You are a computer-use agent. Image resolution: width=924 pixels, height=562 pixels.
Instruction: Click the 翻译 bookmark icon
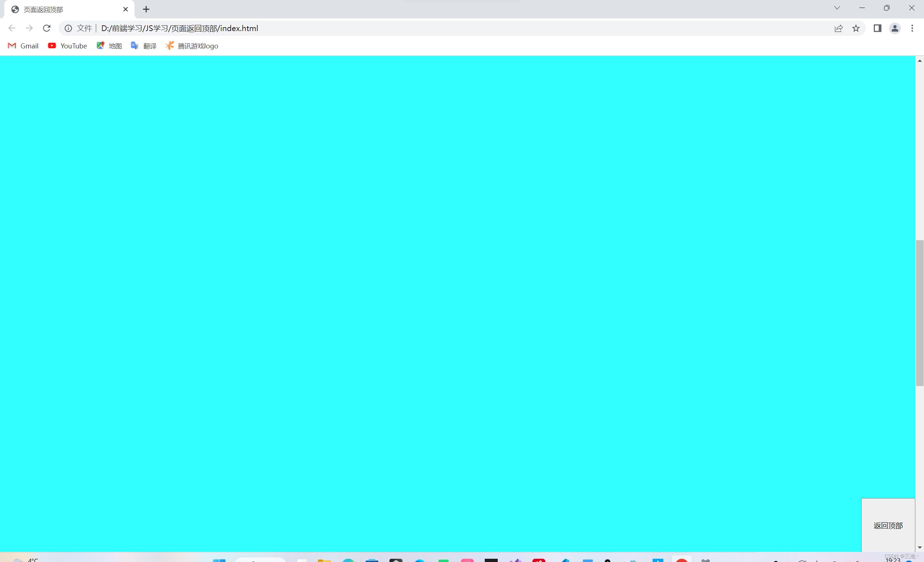[135, 46]
